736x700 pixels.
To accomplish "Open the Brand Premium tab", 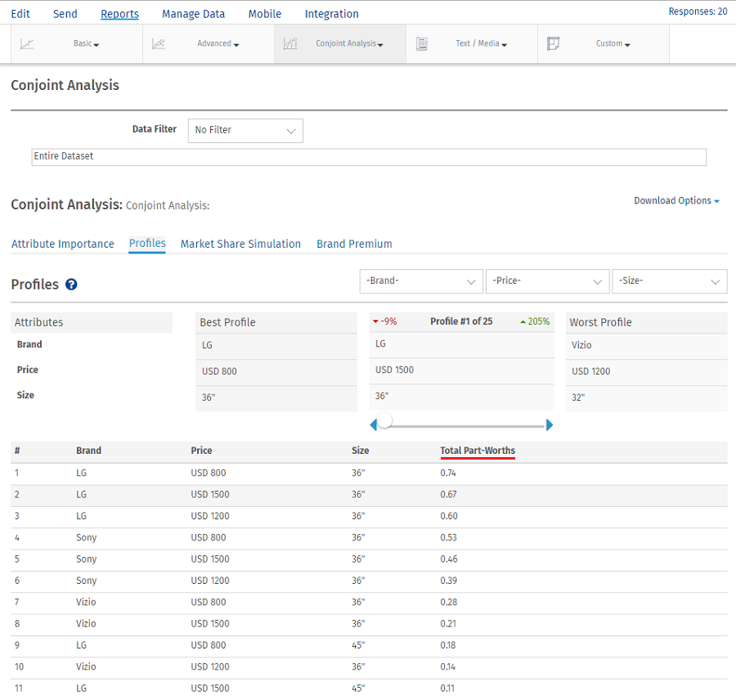I will 354,244.
